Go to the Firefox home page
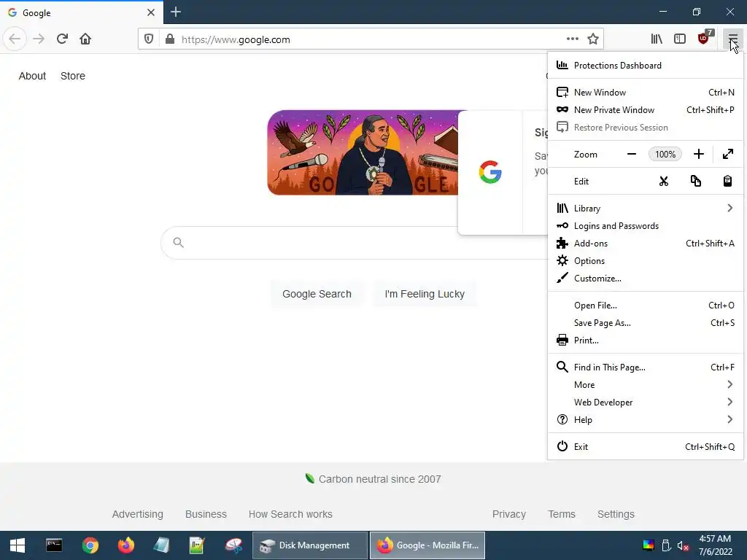This screenshot has height=560, width=747. [x=85, y=39]
